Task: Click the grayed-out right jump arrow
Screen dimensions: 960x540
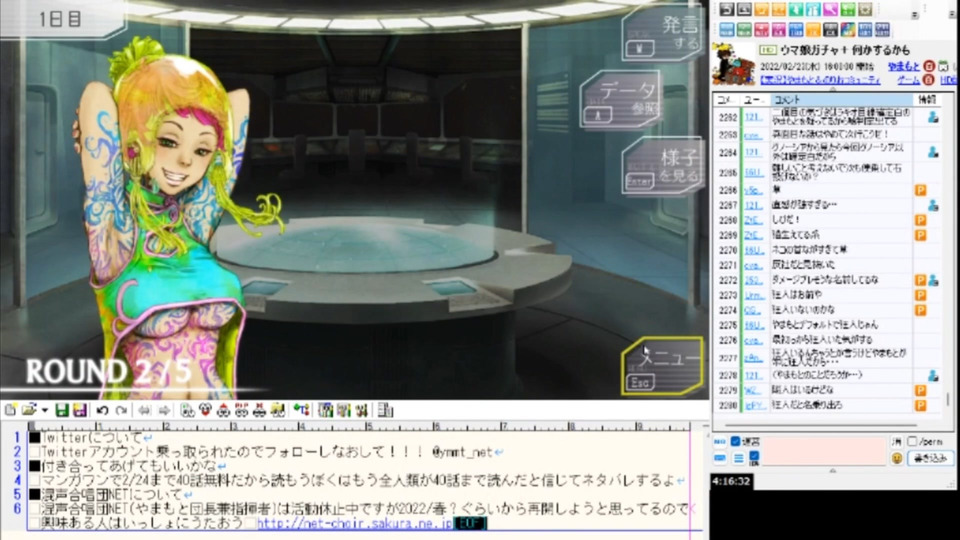Action: [x=164, y=410]
